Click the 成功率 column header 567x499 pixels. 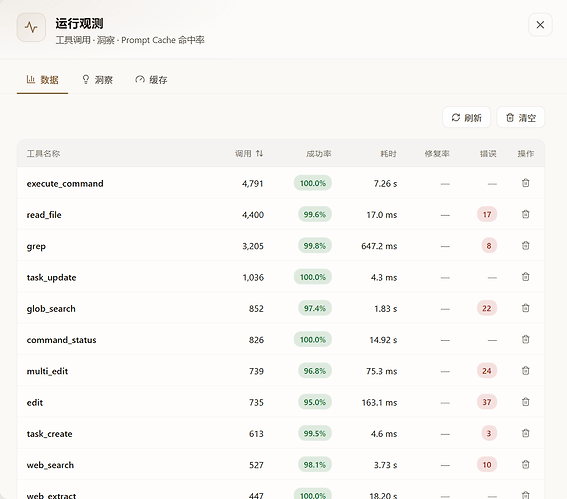(x=319, y=154)
